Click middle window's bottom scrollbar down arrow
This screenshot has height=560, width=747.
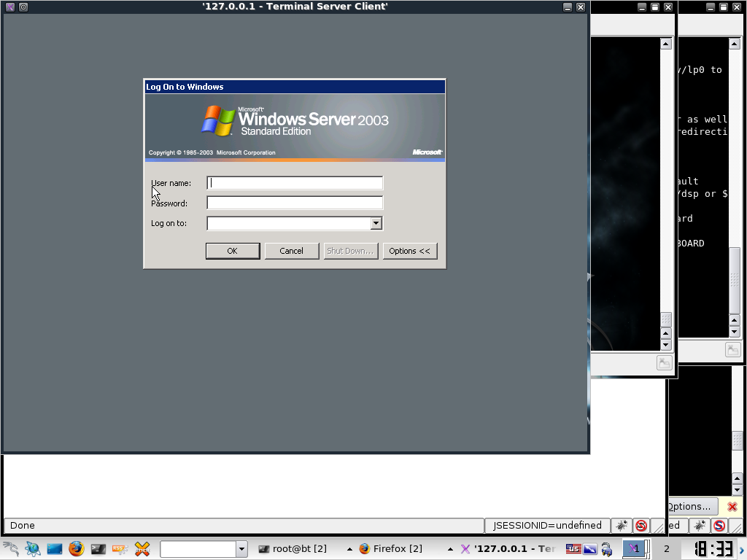[x=666, y=345]
